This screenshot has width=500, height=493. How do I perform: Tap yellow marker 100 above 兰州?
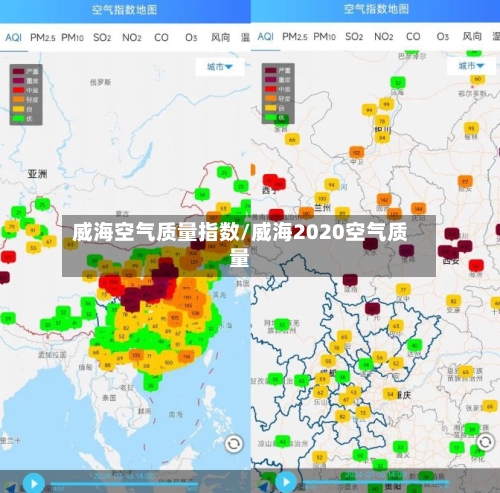(x=322, y=199)
